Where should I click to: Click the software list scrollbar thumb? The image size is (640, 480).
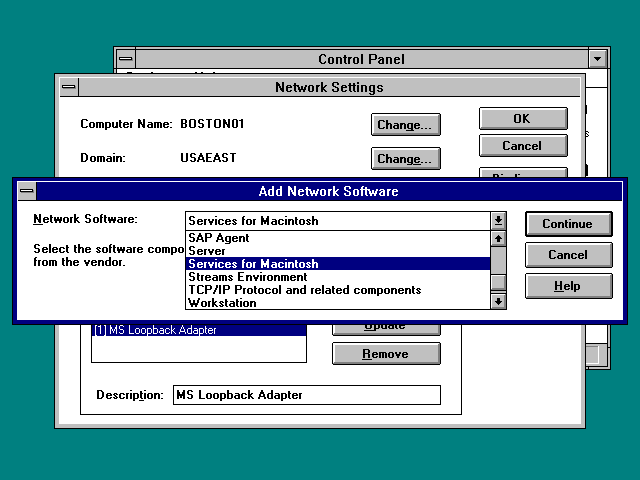click(x=498, y=282)
